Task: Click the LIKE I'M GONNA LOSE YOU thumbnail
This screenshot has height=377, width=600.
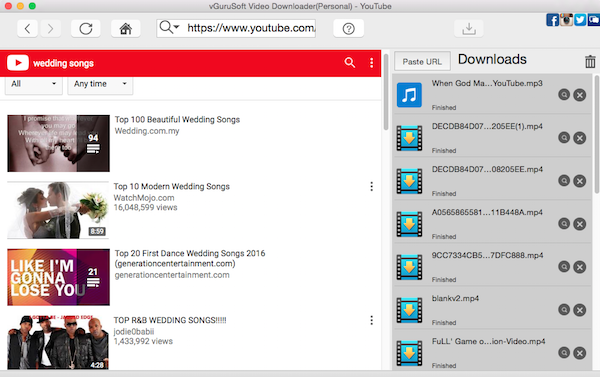Action: pos(58,277)
